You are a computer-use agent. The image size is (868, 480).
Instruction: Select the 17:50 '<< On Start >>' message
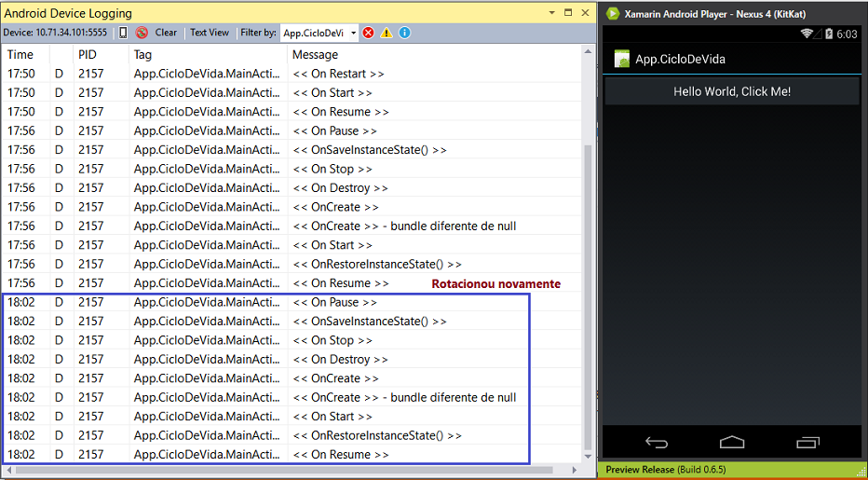click(x=332, y=93)
